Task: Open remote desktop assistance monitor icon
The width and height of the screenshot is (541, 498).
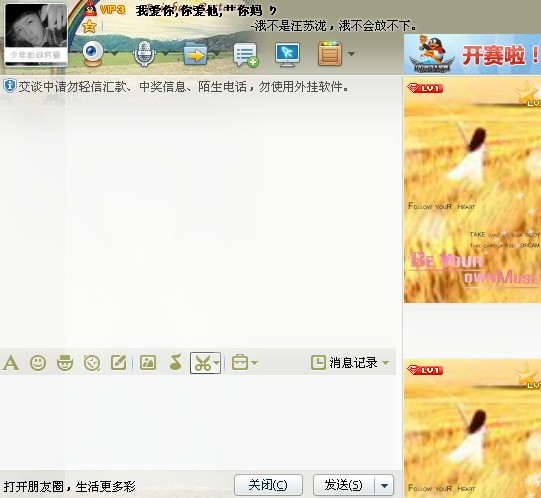Action: pyautogui.click(x=287, y=54)
